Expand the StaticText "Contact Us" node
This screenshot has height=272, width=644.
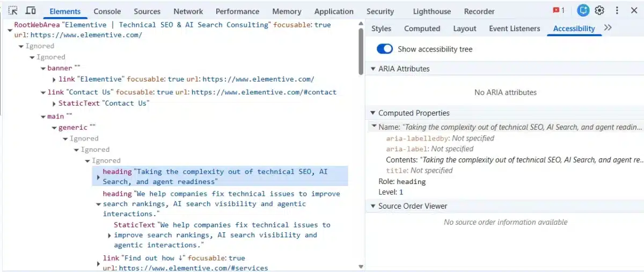54,104
